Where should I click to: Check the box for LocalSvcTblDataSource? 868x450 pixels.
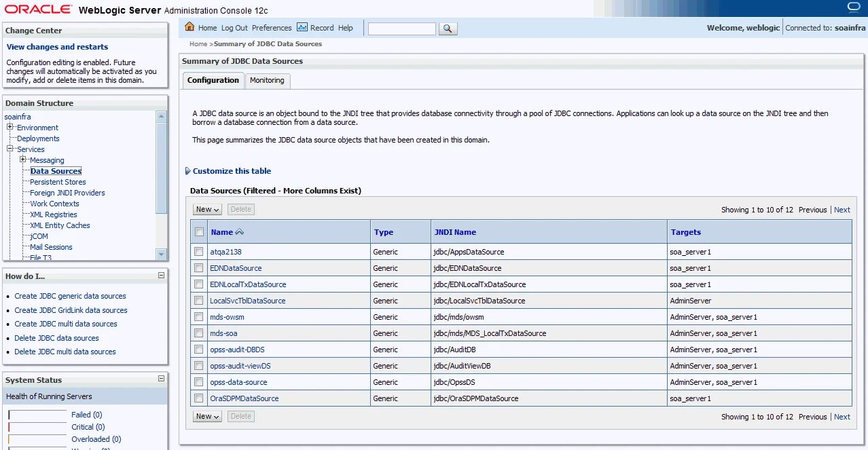tap(199, 301)
